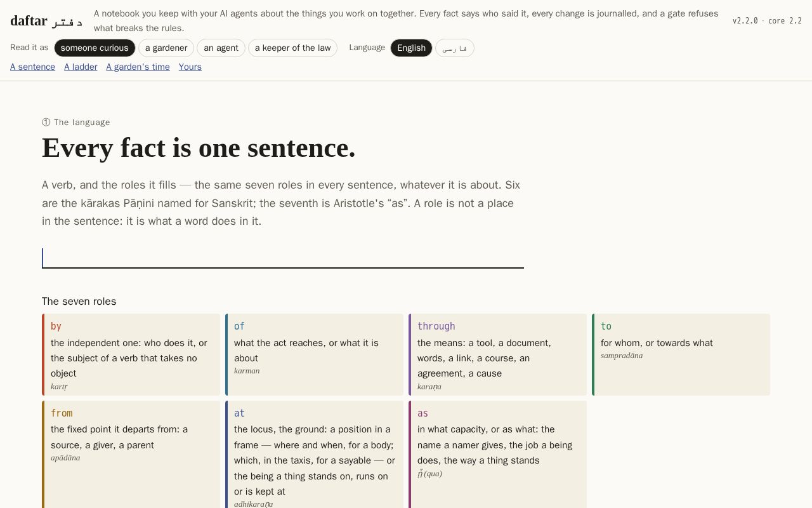Viewport: 812px width, 508px height.
Task: Focus the sentence input line
Action: pyautogui.click(x=283, y=258)
